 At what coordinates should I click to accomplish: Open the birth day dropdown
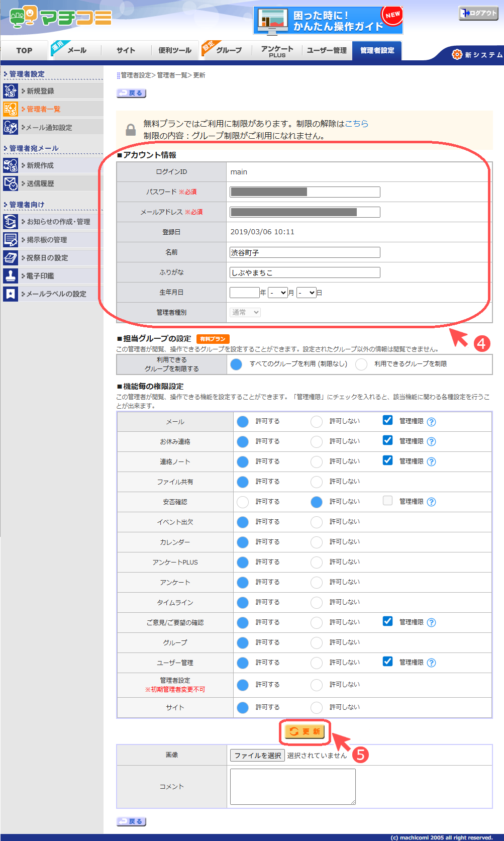306,293
